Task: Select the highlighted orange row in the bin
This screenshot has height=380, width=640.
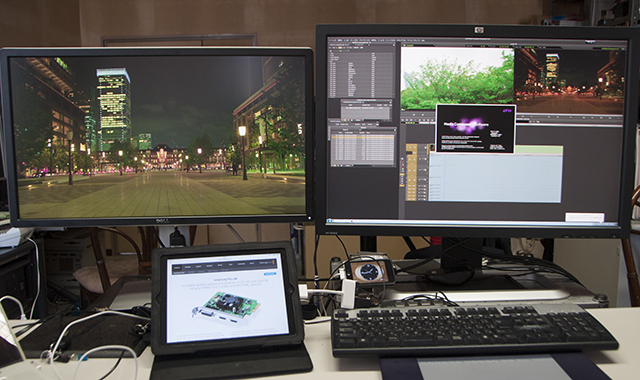Action: click(x=362, y=138)
